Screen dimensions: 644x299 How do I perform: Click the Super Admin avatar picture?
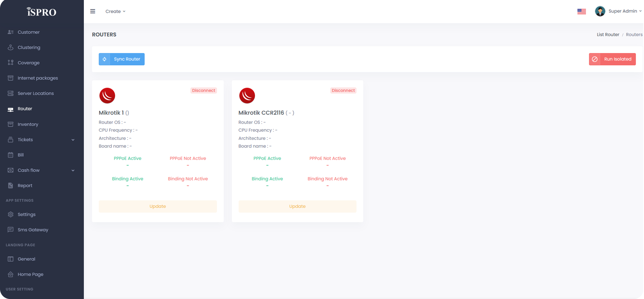600,11
